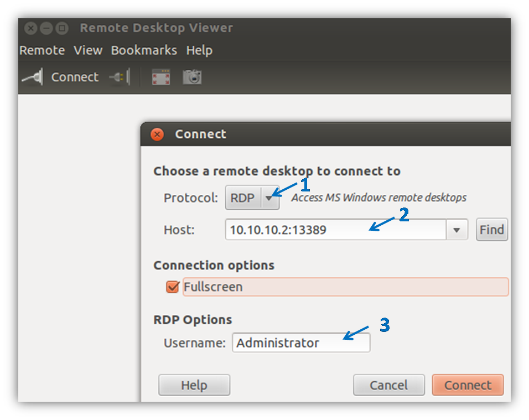Minimize the Remote Desktop Viewer window
The width and height of the screenshot is (529, 420).
(46, 28)
